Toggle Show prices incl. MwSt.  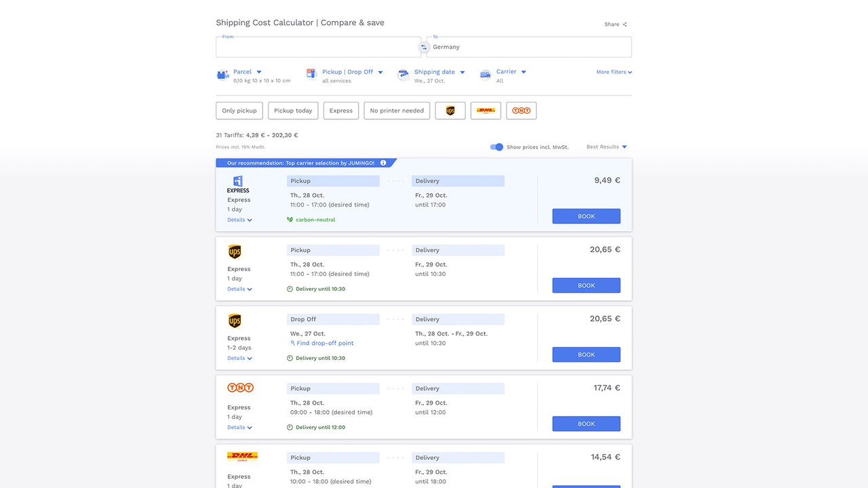(496, 147)
